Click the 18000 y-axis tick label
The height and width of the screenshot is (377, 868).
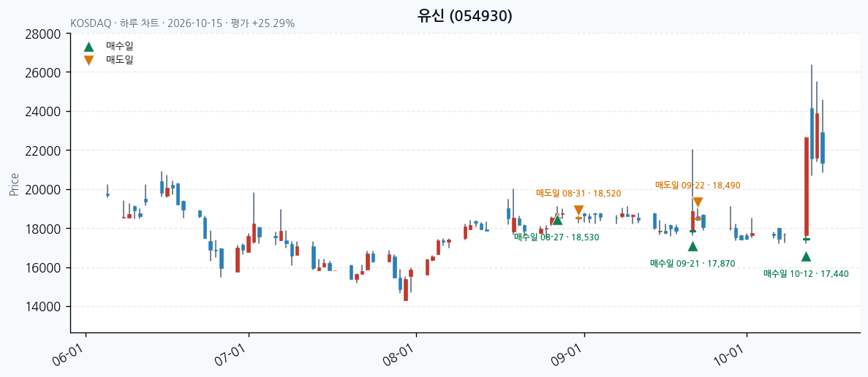point(43,228)
